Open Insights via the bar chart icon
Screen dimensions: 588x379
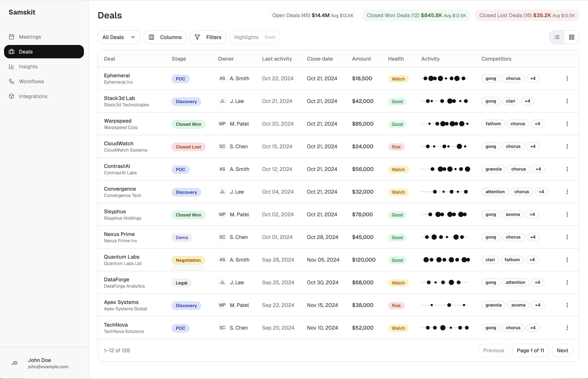point(12,67)
